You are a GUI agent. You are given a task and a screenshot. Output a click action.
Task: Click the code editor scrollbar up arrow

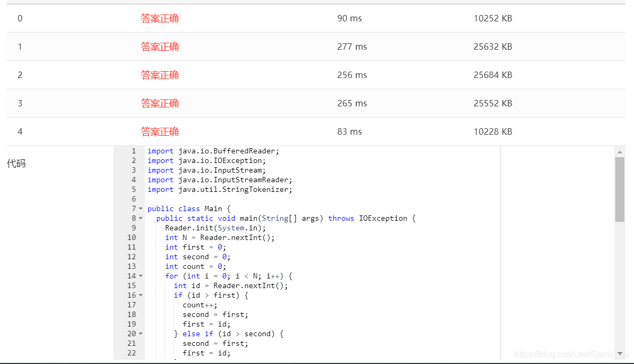point(620,152)
